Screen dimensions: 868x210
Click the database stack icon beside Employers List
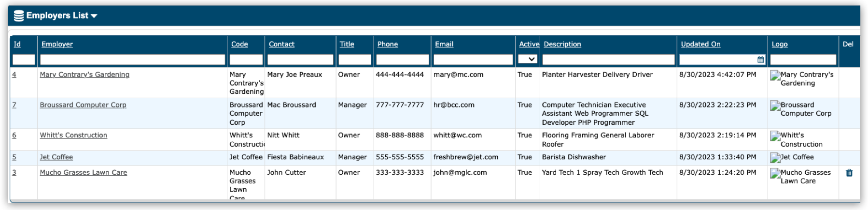tap(19, 16)
